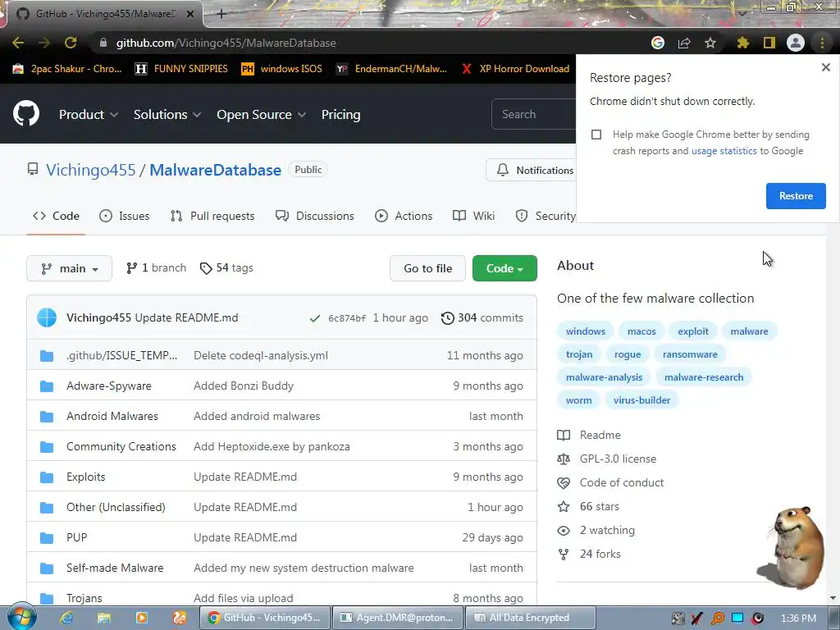Open the green Code dropdown
Screen dimensions: 840x630
(504, 268)
